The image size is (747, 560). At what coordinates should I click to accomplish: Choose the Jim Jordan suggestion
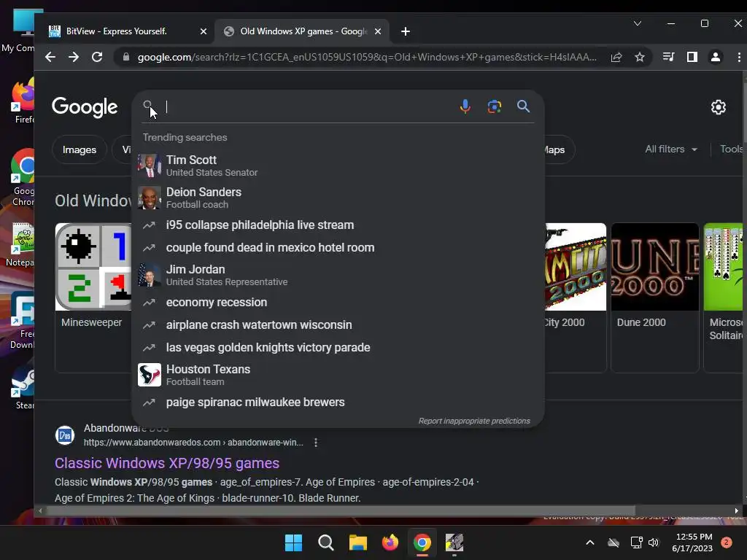point(337,275)
